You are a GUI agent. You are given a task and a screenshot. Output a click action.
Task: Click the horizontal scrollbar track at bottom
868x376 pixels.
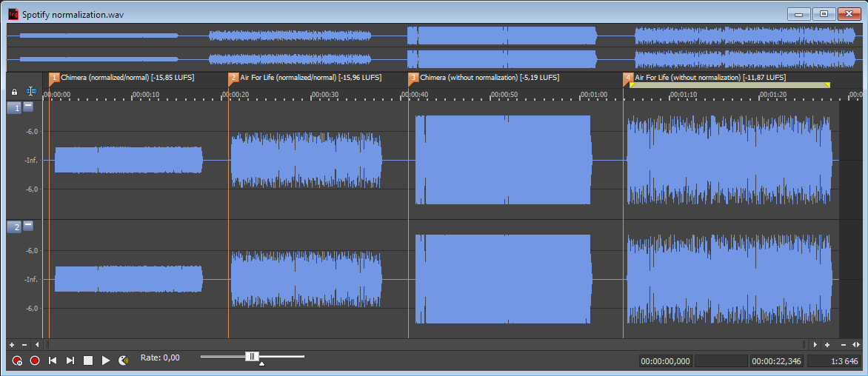click(427, 344)
